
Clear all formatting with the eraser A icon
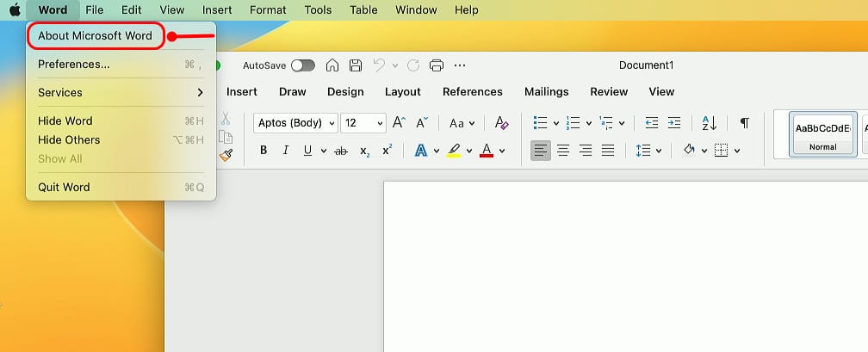click(502, 123)
